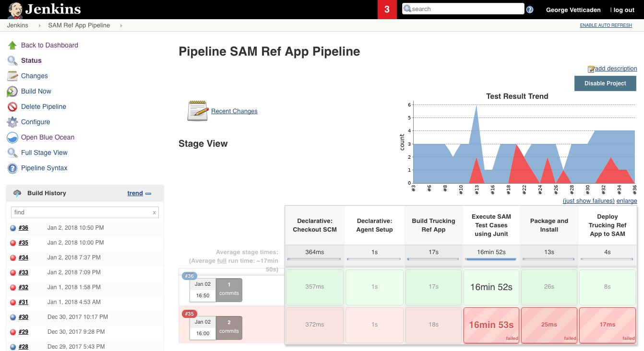Select the failed 16min 53s stage cell
644x351 pixels.
(491, 325)
